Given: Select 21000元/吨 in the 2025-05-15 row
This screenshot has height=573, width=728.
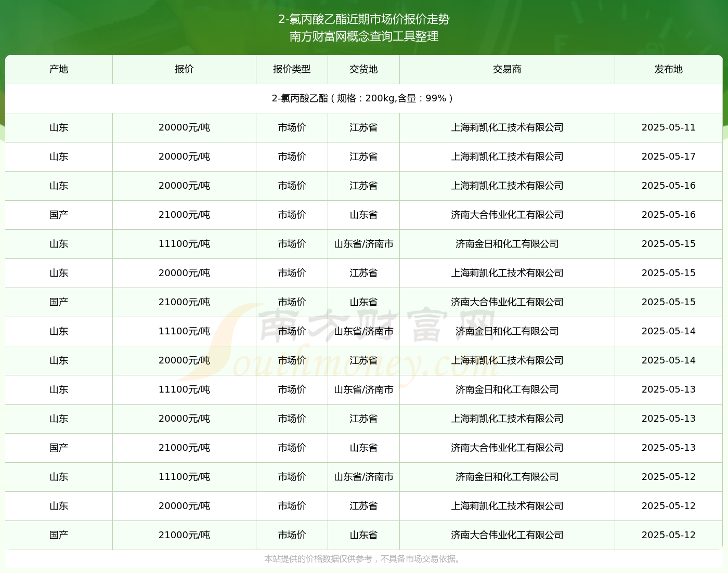Looking at the screenshot, I should 184,302.
